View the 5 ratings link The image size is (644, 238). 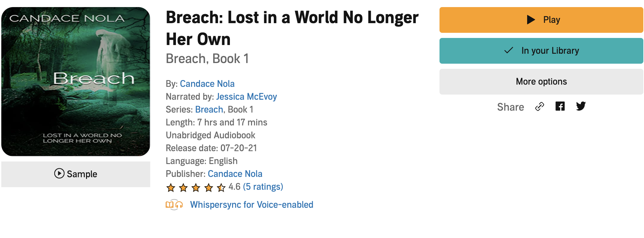(x=263, y=187)
